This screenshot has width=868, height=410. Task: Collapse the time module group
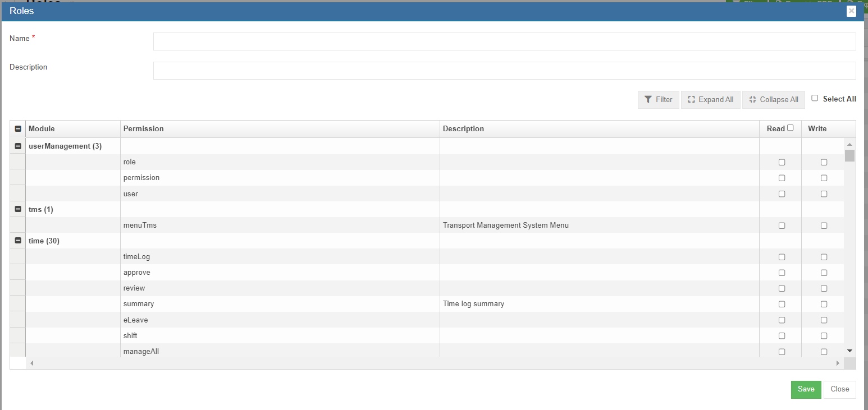[18, 241]
